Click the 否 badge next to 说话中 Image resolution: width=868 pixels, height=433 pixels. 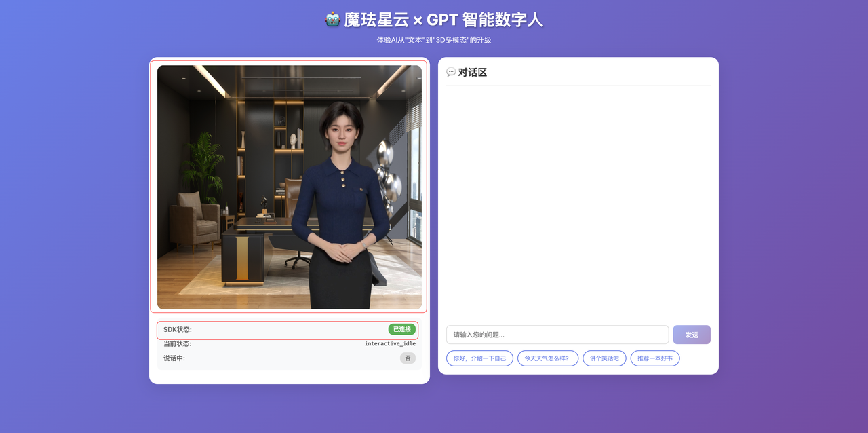click(x=408, y=358)
